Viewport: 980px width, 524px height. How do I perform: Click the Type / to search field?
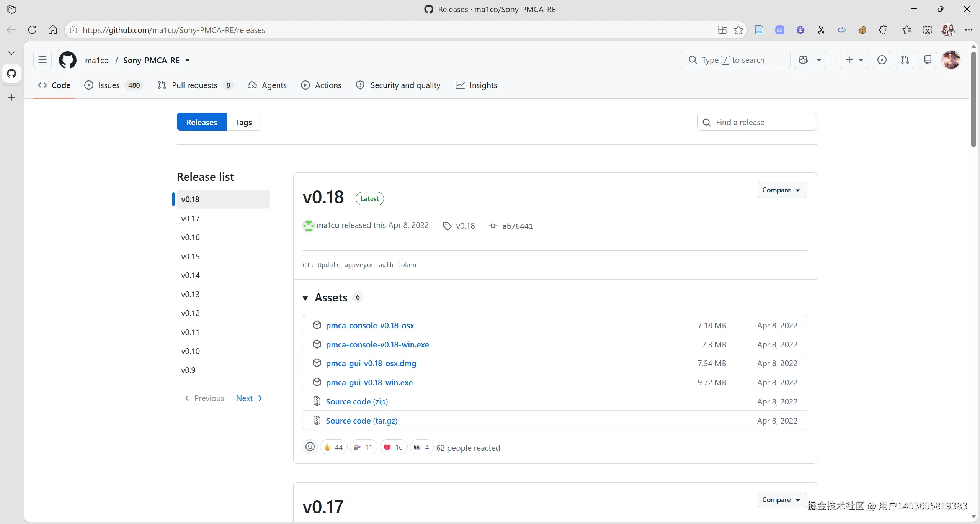(x=735, y=60)
